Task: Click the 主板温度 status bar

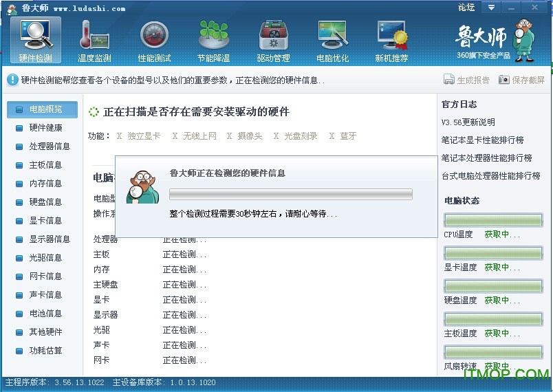Action: [493, 319]
